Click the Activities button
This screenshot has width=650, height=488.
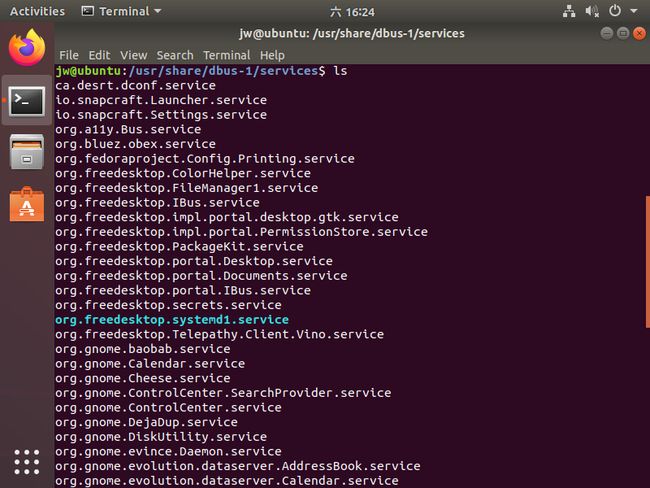(37, 11)
